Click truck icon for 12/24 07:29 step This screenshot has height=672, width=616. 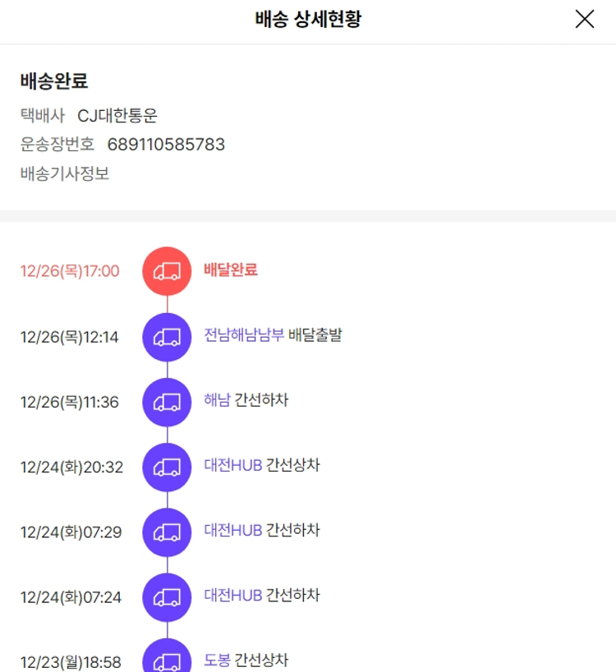167,532
